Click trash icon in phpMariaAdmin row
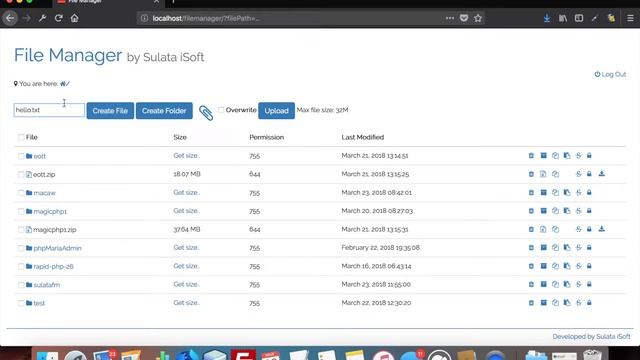The height and width of the screenshot is (360, 640). click(531, 247)
